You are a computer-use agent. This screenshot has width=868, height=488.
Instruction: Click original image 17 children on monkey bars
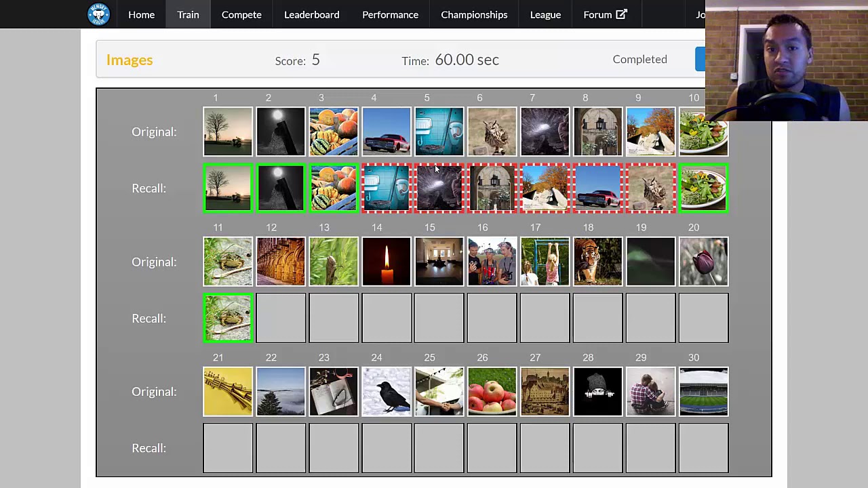[x=545, y=262]
